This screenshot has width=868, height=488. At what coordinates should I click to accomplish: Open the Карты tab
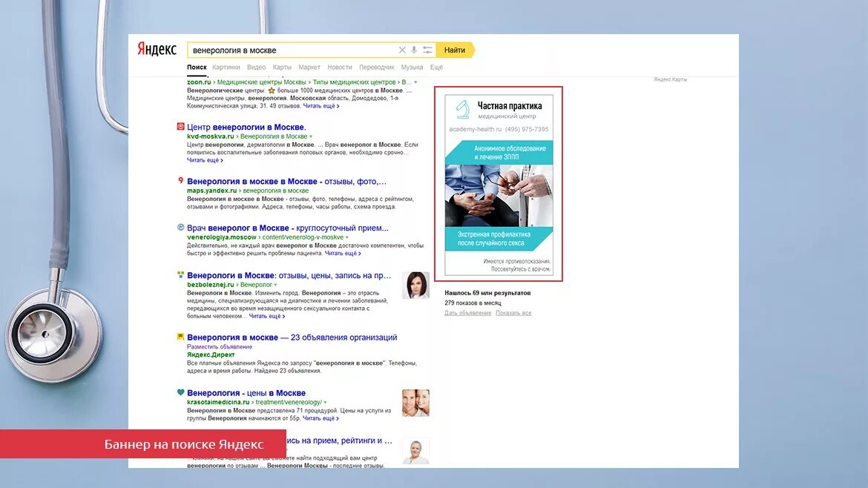[x=282, y=67]
